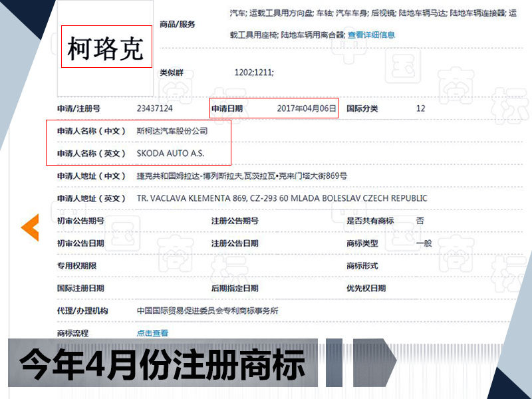Click the 类似群 field label
This screenshot has width=532, height=399.
click(172, 72)
